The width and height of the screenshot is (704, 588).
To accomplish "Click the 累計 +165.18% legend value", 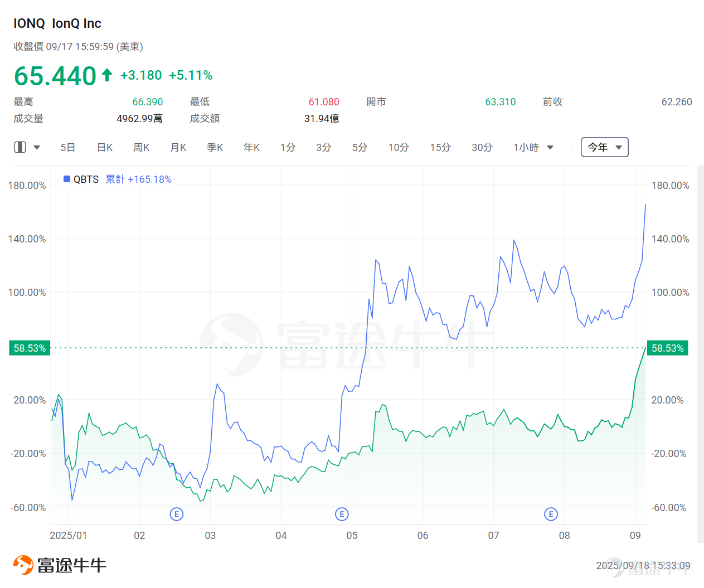I will 139,179.
